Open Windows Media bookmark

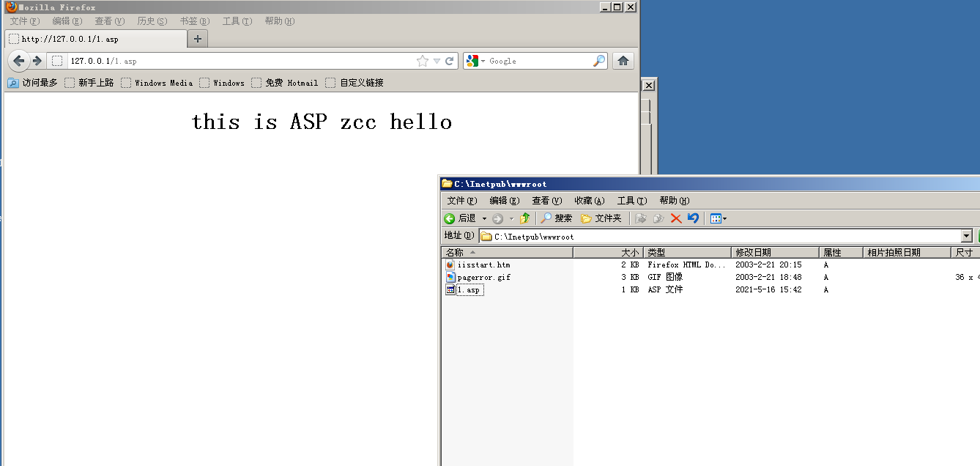[157, 83]
